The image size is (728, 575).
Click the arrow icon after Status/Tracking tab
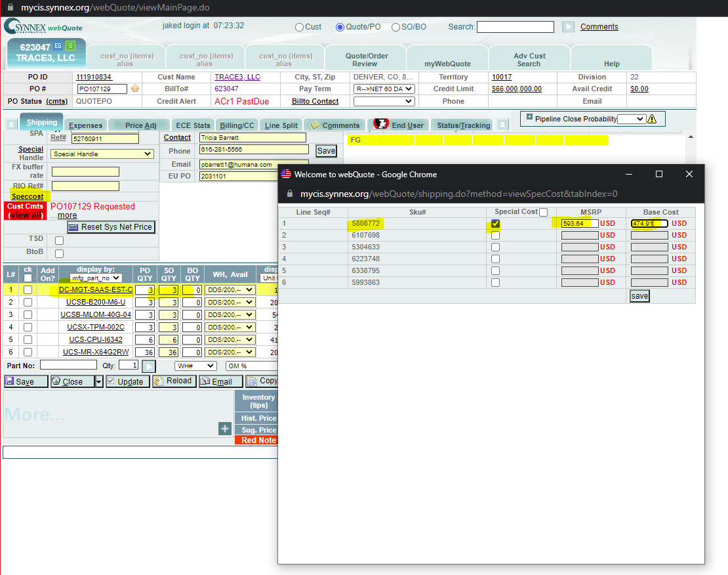pos(502,125)
